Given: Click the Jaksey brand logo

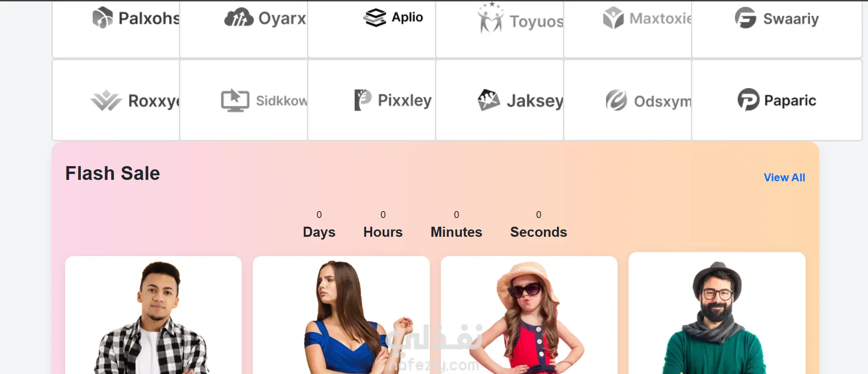Looking at the screenshot, I should (520, 100).
